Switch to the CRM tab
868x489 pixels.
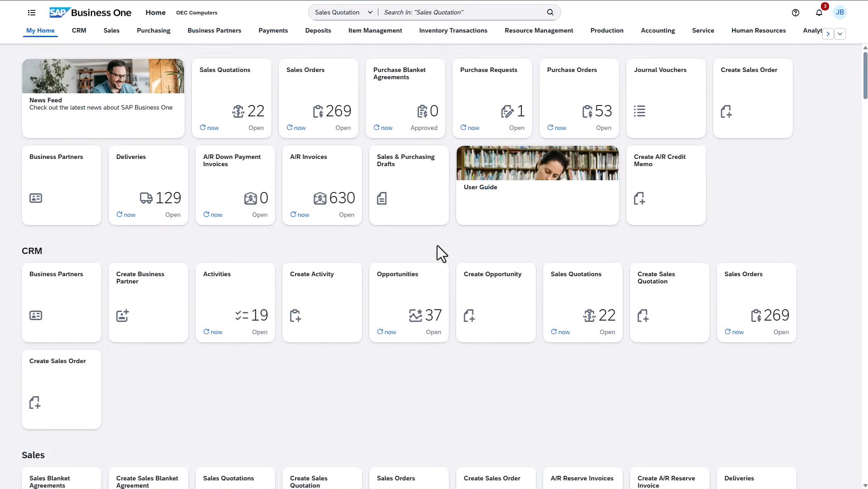pos(79,30)
